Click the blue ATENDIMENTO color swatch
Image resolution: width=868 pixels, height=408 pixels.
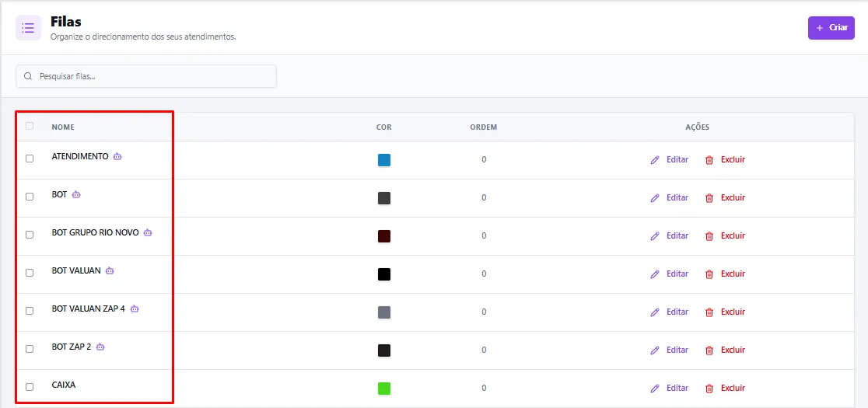point(384,160)
